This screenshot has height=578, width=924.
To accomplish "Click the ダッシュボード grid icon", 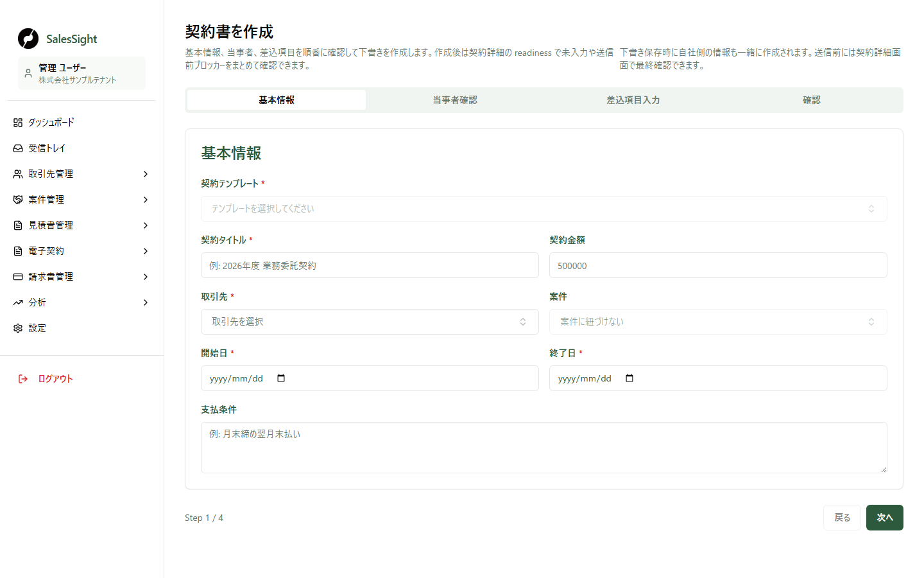I will click(18, 123).
